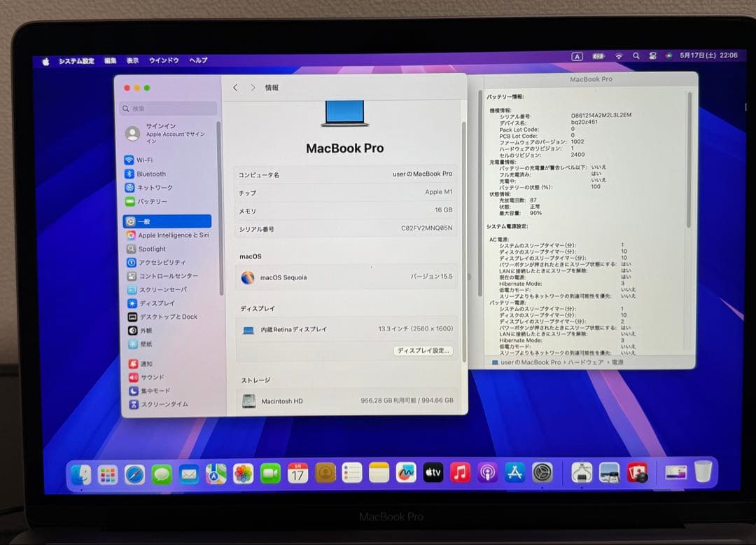The height and width of the screenshot is (545, 756).
Task: Open the Music app from the Dock
Action: (459, 473)
